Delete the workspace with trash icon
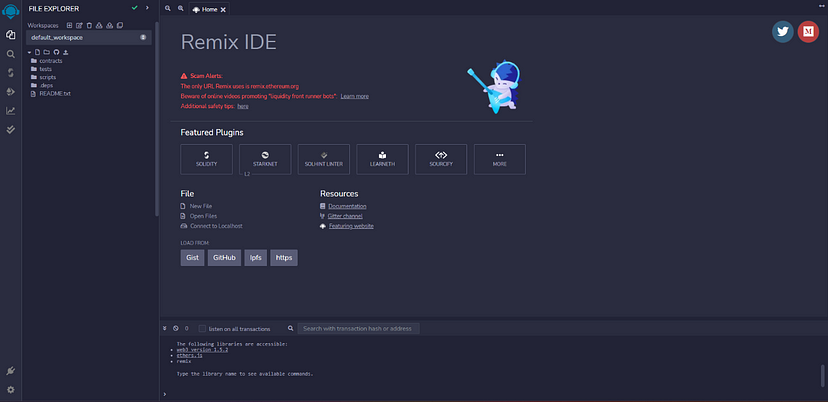Screen dimensions: 828x402 89,25
